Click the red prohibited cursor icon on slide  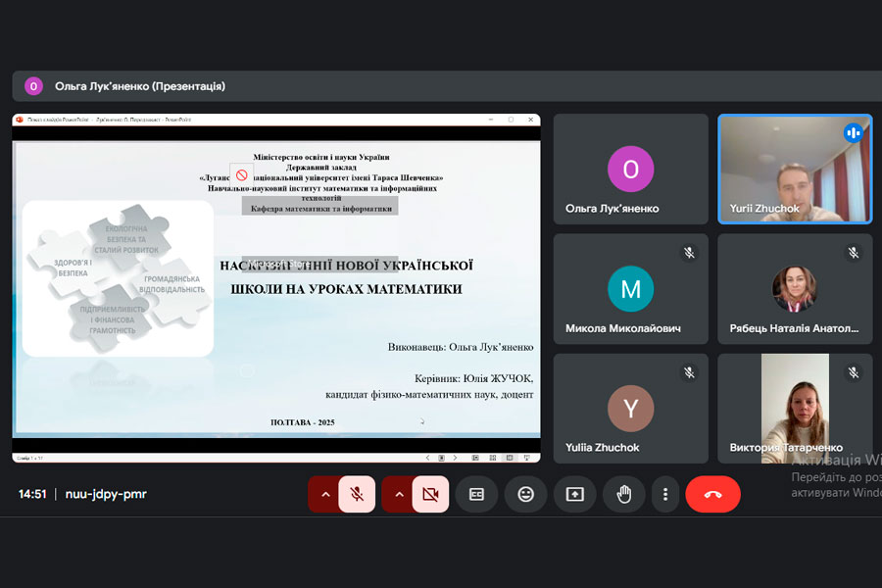click(242, 174)
